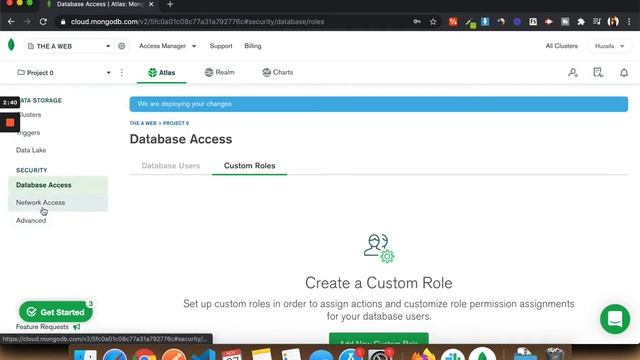Open Calendar from the dock
This screenshot has width=640, height=360.
(232, 355)
